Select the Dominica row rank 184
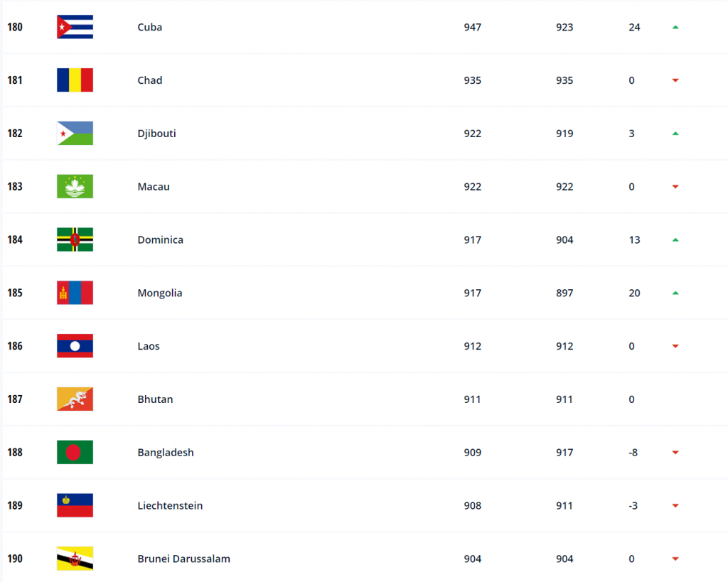 (x=15, y=239)
